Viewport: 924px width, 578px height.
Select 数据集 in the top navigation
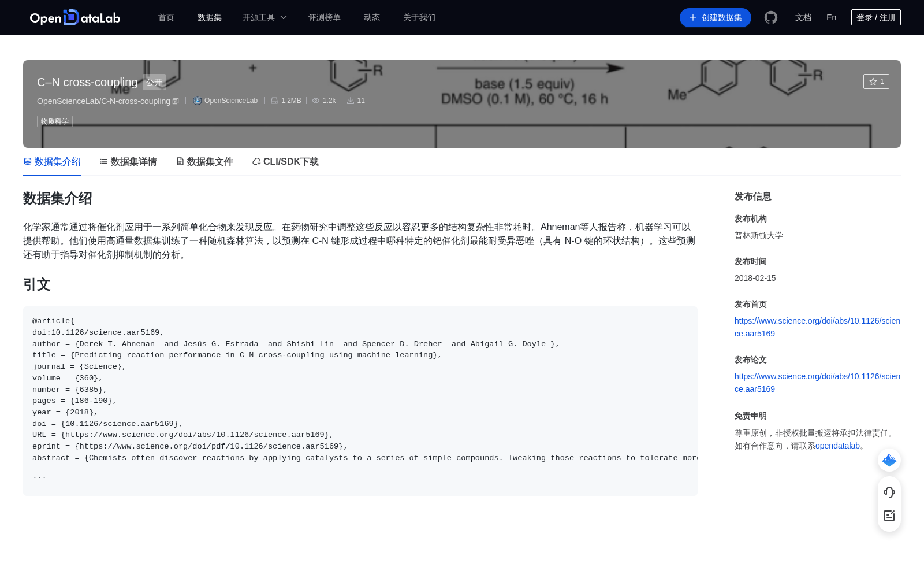(x=210, y=17)
